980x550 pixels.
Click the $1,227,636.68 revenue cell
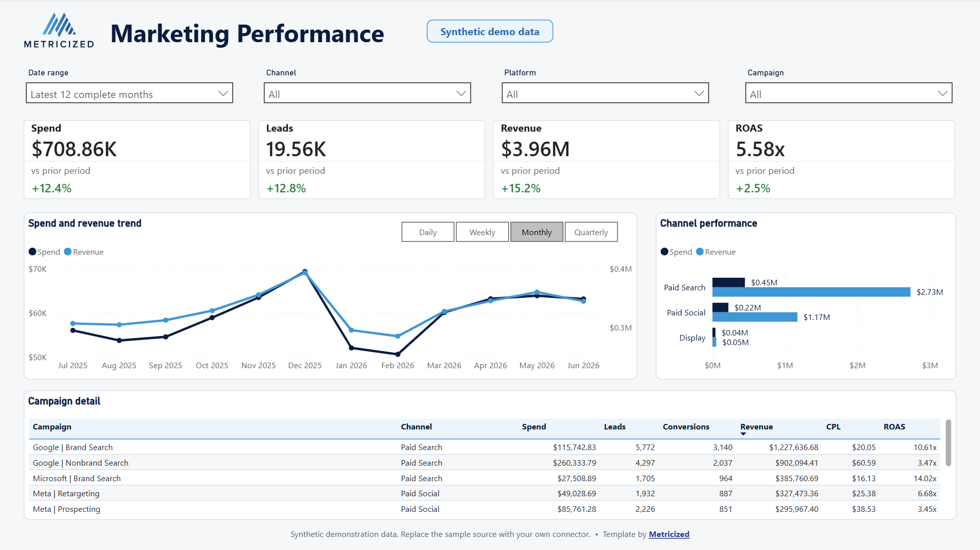(793, 447)
